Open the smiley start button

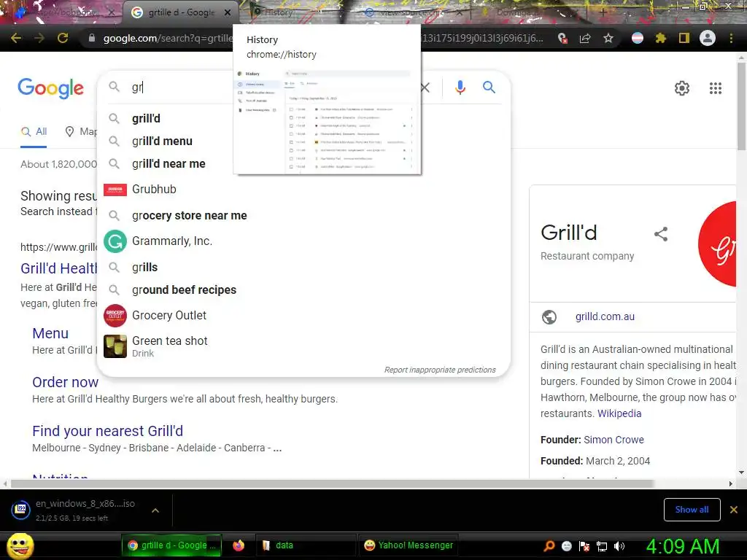pos(20,546)
